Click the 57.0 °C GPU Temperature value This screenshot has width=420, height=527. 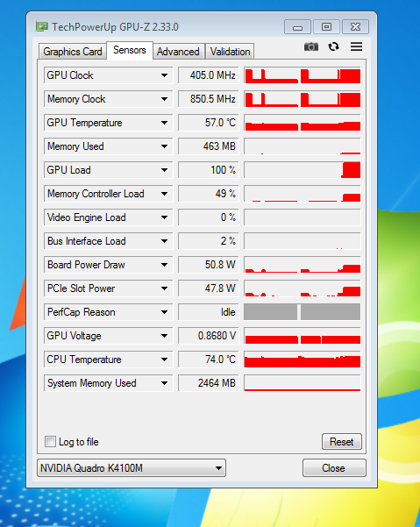coord(209,123)
